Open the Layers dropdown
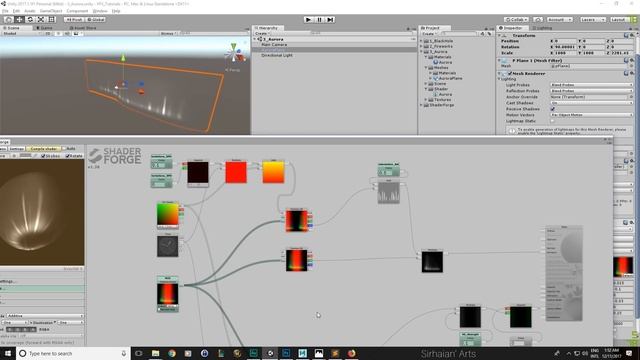Screen dimensions: 640x360 (x=593, y=19)
